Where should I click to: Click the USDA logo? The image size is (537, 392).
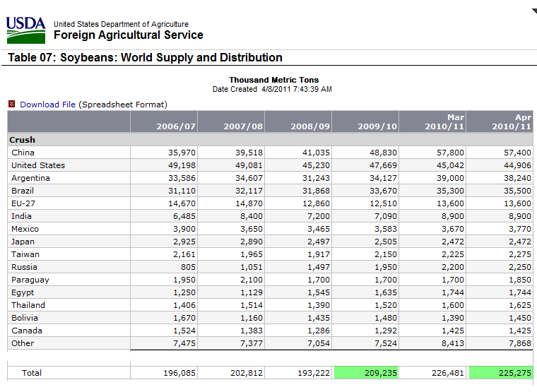(26, 30)
